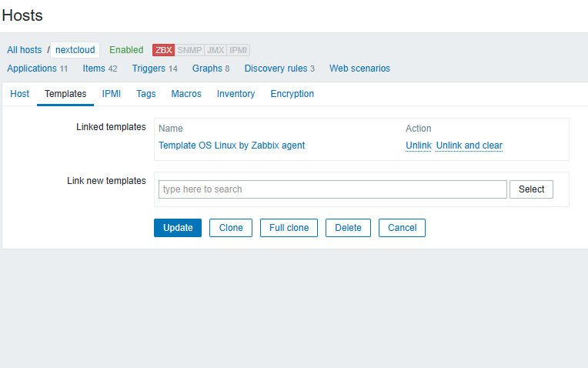This screenshot has width=588, height=368.
Task: Click the SNMP availability badge
Action: (189, 50)
